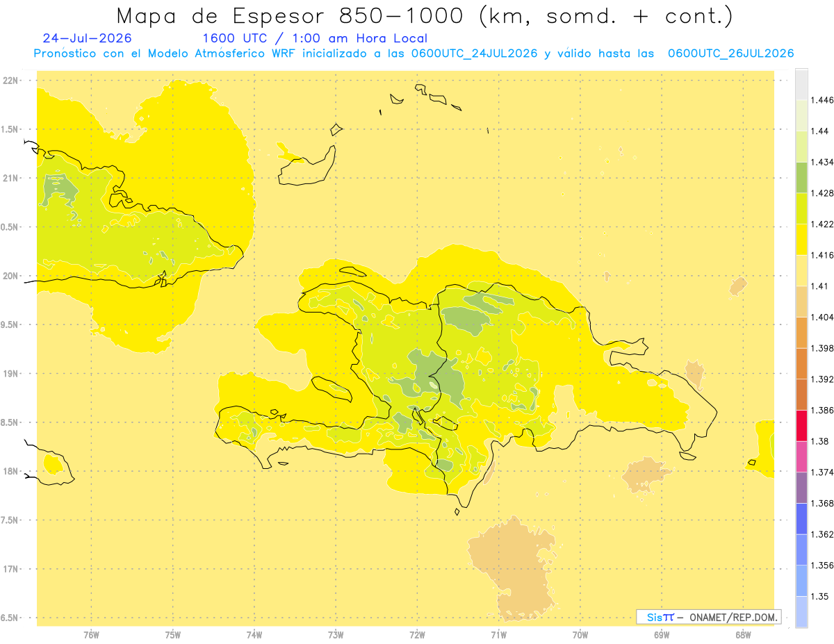Click the legend value '1.368'
834x644 pixels.
(x=822, y=503)
